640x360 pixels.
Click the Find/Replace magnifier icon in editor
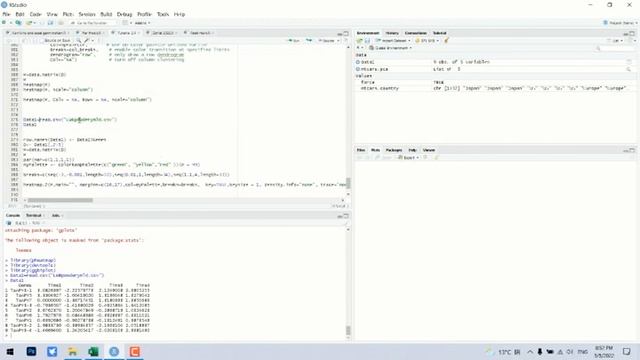(x=78, y=40)
